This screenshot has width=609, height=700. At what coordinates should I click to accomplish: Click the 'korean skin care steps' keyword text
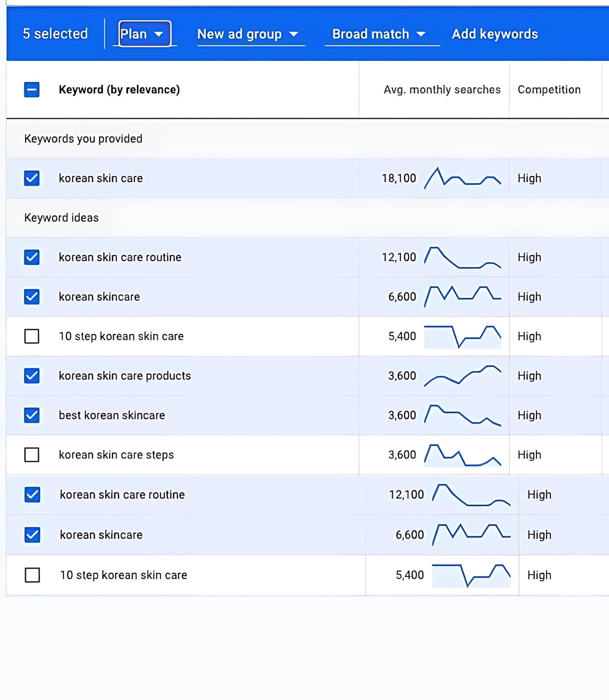(x=116, y=455)
